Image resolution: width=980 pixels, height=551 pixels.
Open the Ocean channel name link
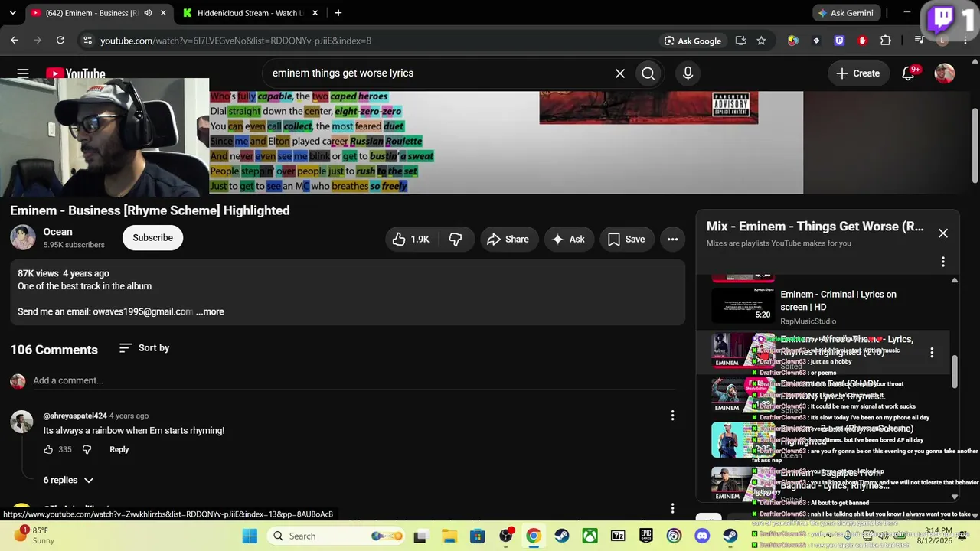click(57, 232)
